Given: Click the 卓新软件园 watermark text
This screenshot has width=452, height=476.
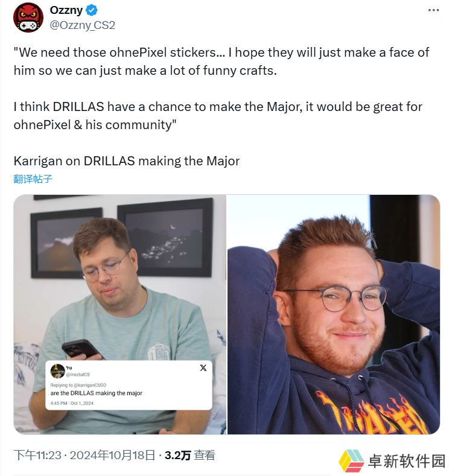Looking at the screenshot, I should click(407, 461).
